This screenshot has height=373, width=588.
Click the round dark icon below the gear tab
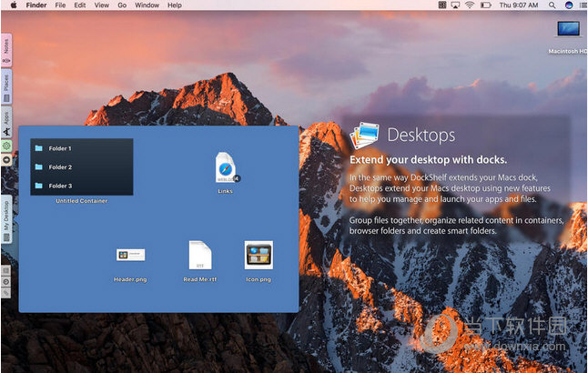[x=6, y=160]
